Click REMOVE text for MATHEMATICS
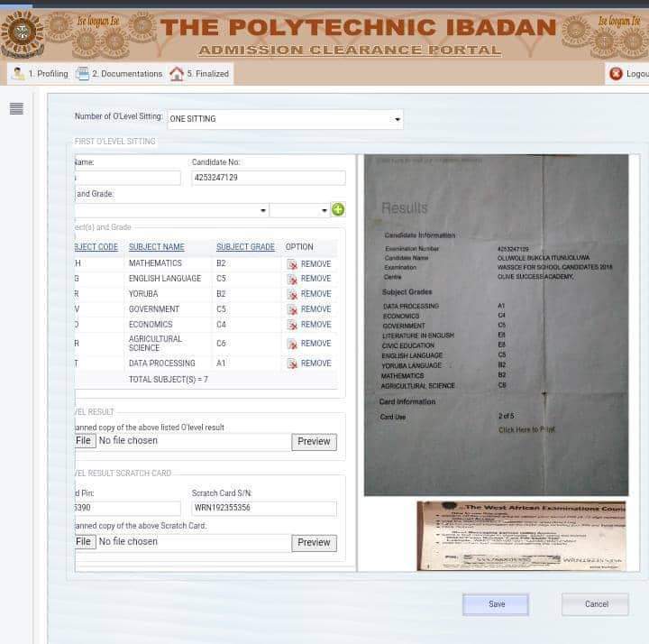649x644 pixels. coord(315,264)
